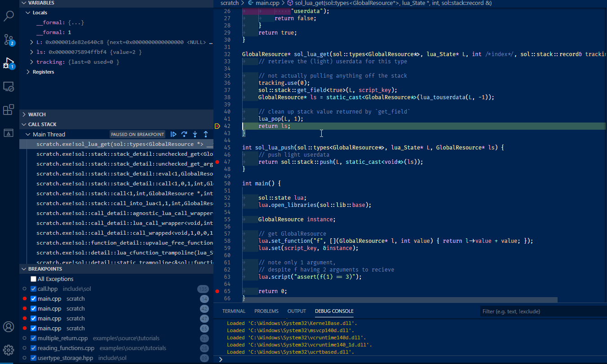Click the Restart debug session icon
Image resolution: width=607 pixels, height=364 pixels.
[184, 134]
